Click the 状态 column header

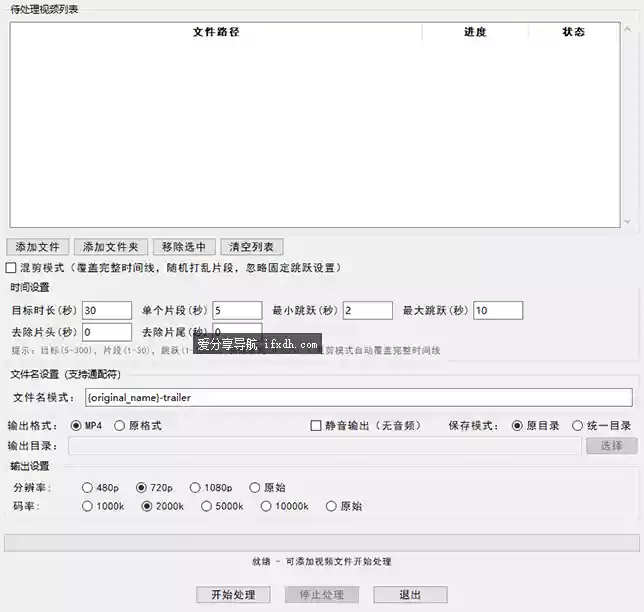tap(573, 32)
